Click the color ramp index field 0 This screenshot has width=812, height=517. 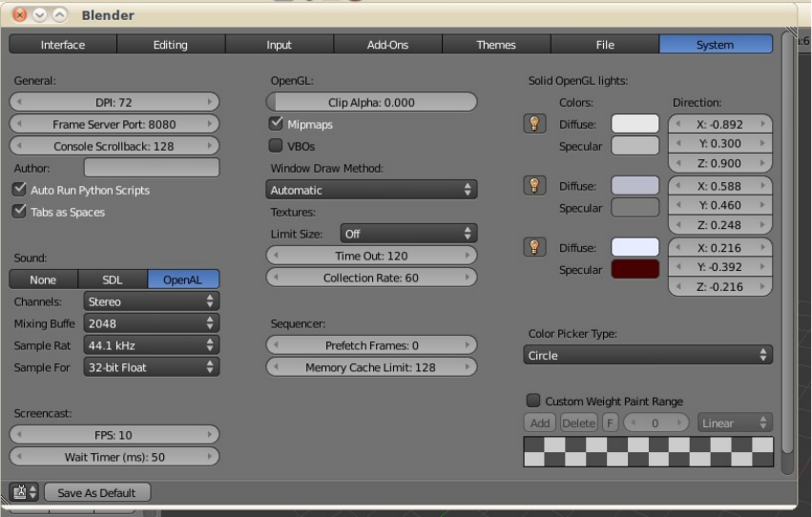click(x=656, y=423)
